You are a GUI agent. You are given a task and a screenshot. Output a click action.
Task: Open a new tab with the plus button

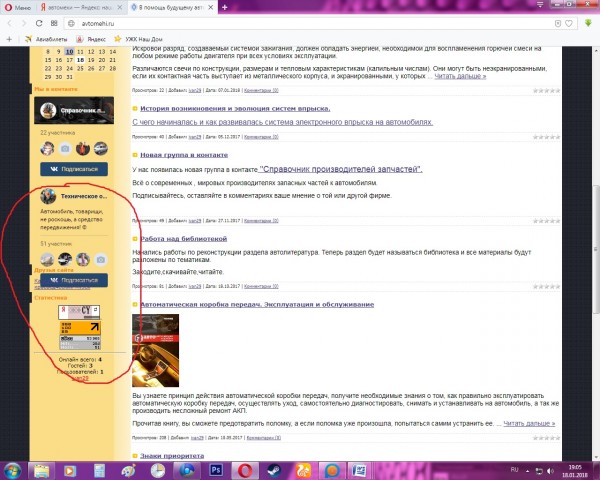coord(225,7)
